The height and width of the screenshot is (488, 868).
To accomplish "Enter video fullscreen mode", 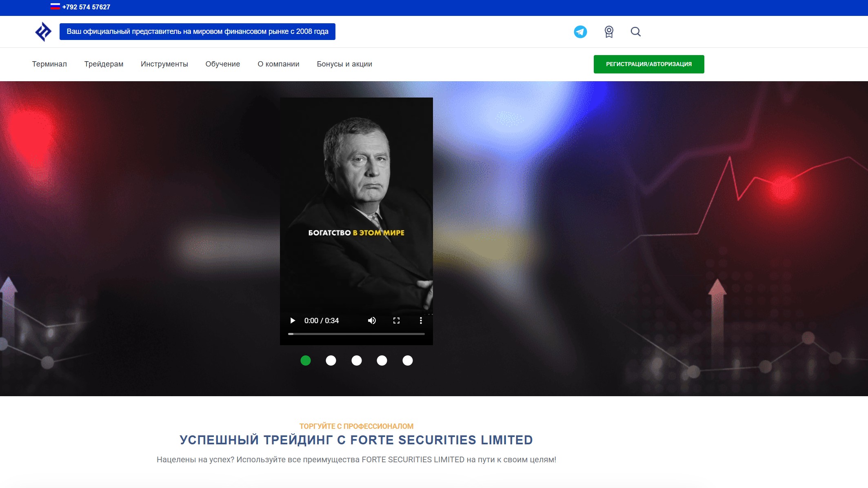I will pyautogui.click(x=396, y=321).
